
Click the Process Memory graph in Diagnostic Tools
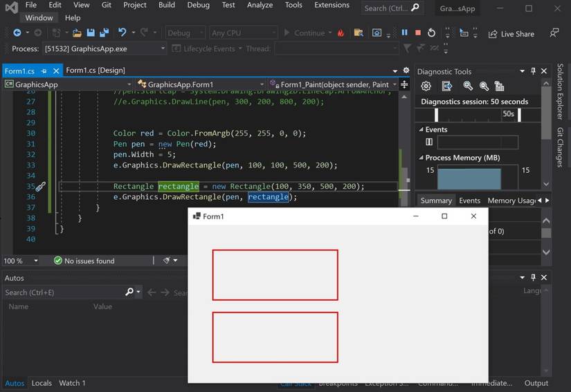(x=478, y=177)
